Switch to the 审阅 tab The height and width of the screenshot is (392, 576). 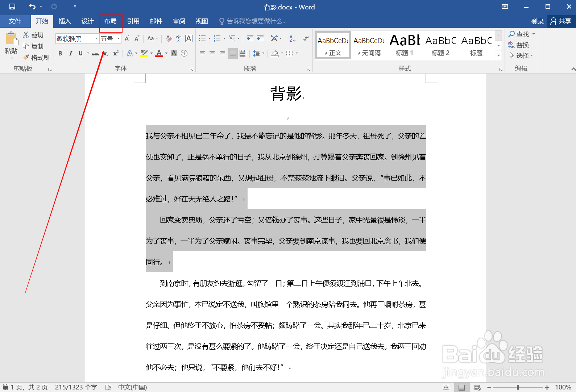click(179, 21)
